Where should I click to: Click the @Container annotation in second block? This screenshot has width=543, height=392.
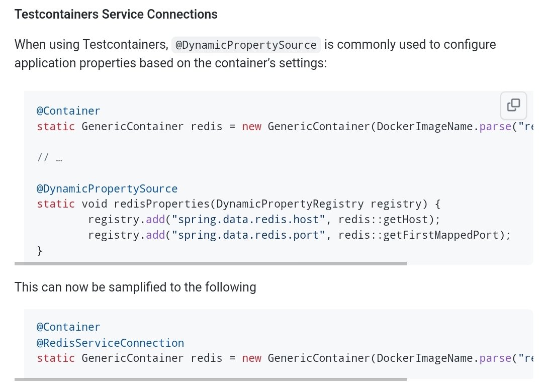click(x=68, y=327)
